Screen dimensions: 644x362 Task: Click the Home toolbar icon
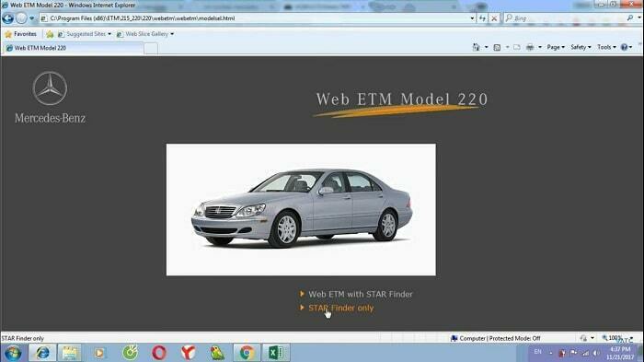tap(476, 47)
